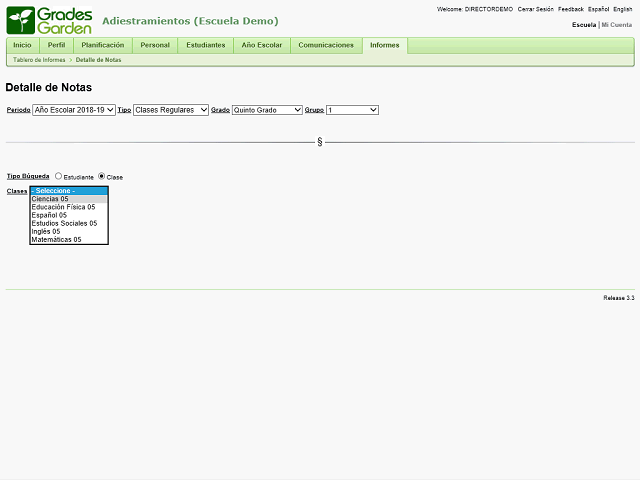Viewport: 640px width, 480px height.
Task: Select Ciencias 05 in the class list
Action: click(x=69, y=199)
